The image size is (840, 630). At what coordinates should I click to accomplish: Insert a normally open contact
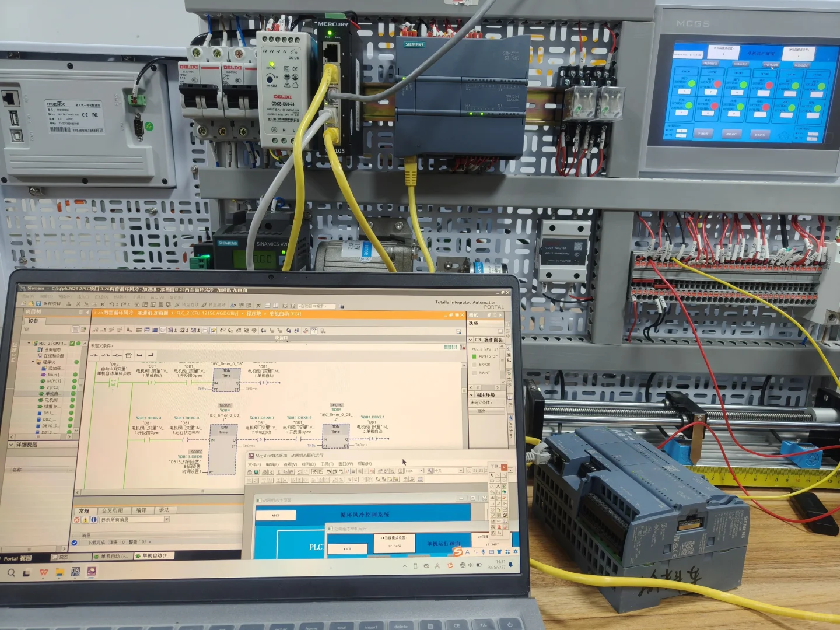point(94,355)
